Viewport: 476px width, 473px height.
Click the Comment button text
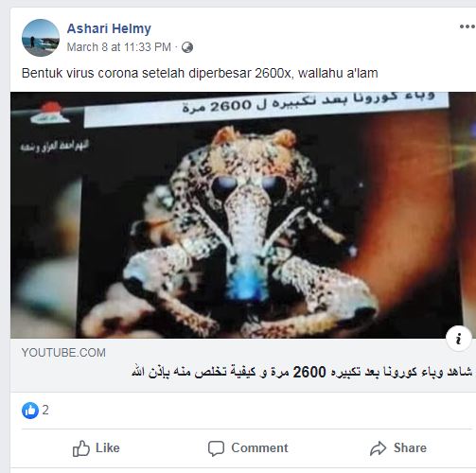click(x=259, y=447)
